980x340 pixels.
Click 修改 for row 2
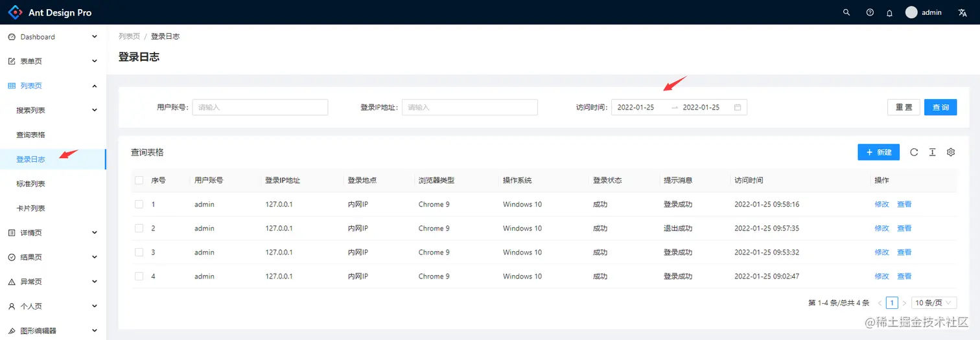tap(881, 228)
